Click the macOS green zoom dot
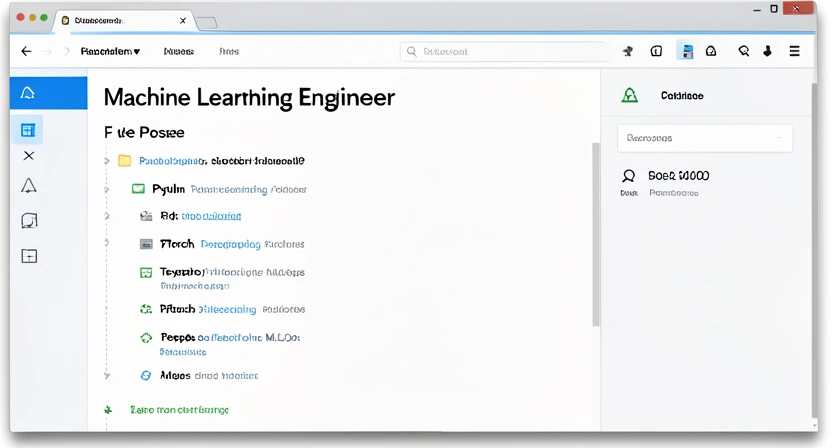This screenshot has width=832, height=448. coord(44,18)
